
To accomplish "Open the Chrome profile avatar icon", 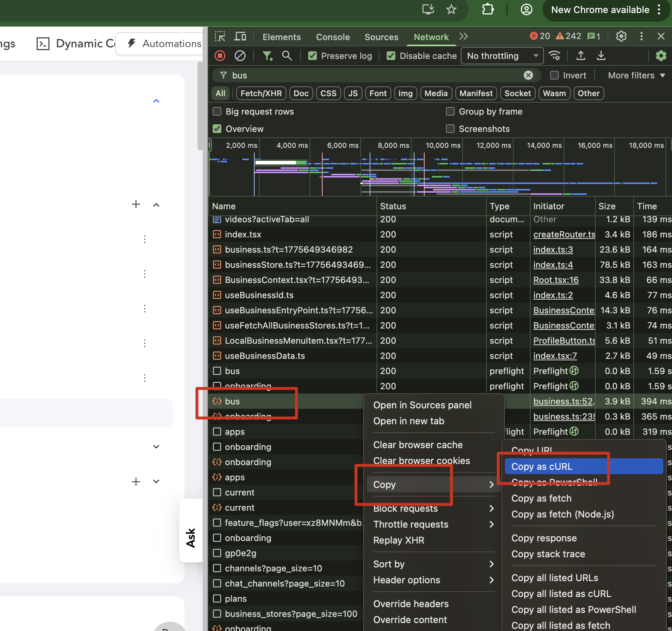I will pos(526,9).
